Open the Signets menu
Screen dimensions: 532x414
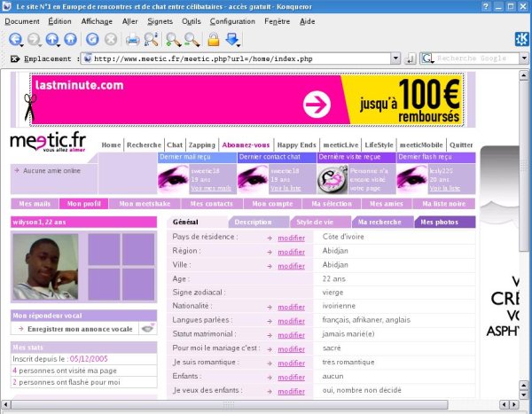point(160,21)
